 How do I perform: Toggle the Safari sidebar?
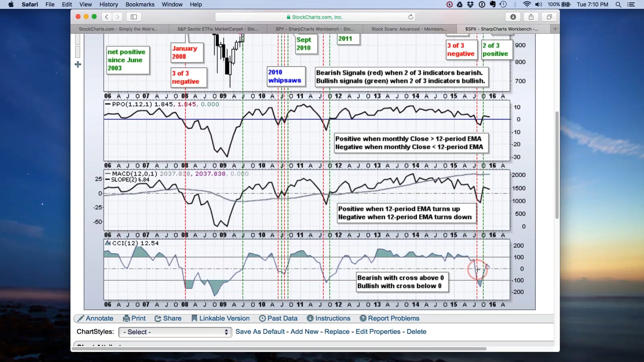point(134,17)
